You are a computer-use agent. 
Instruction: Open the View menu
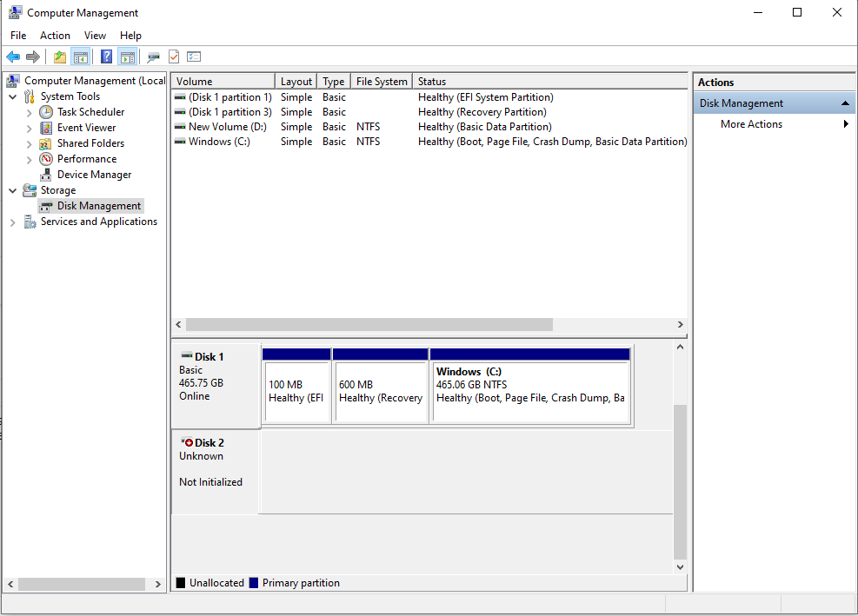[x=95, y=36]
